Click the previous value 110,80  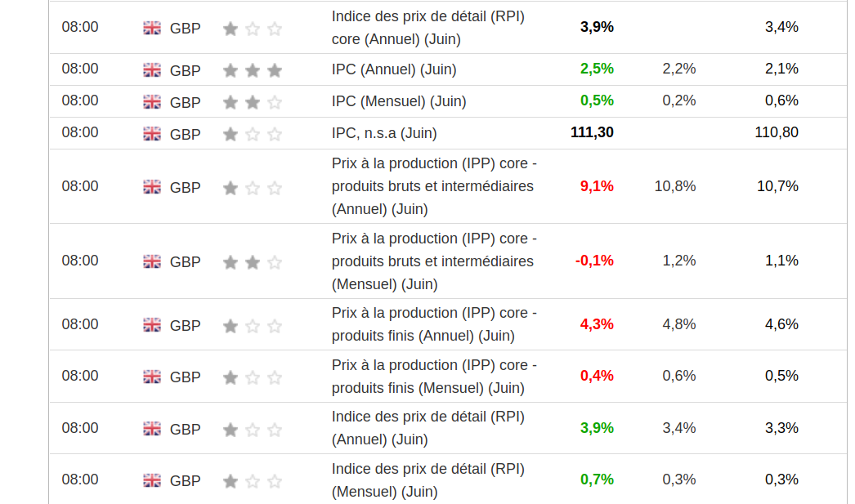coord(777,132)
